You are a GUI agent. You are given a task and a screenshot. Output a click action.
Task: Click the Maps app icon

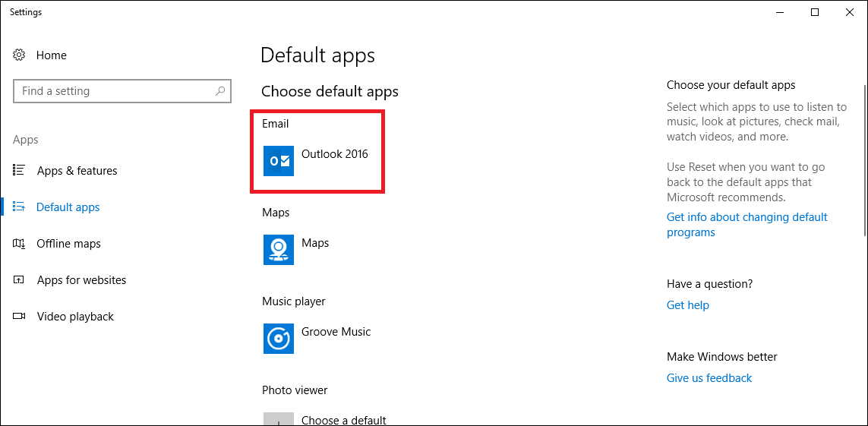click(279, 250)
